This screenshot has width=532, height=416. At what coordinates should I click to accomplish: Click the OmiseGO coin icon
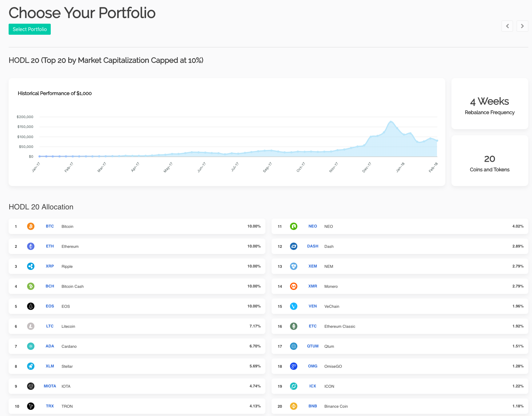(294, 366)
